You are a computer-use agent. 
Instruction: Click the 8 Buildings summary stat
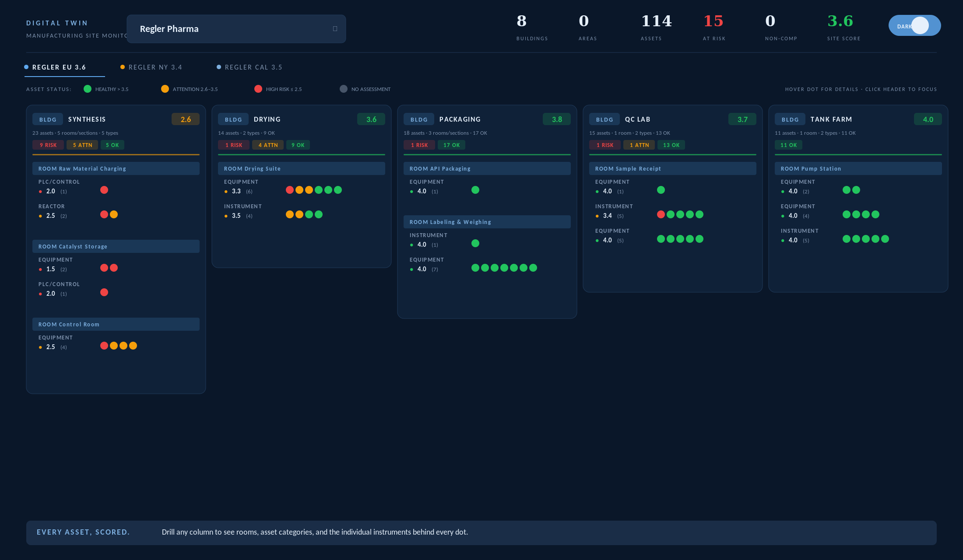[x=532, y=27]
